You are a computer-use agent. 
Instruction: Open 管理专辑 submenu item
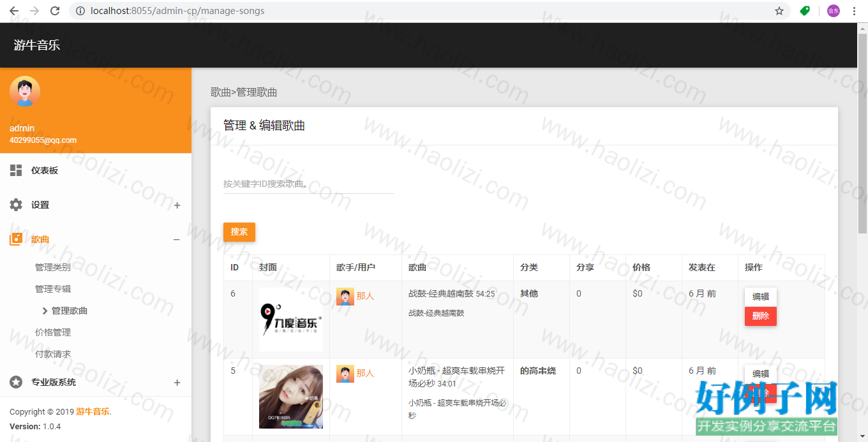[x=53, y=289]
